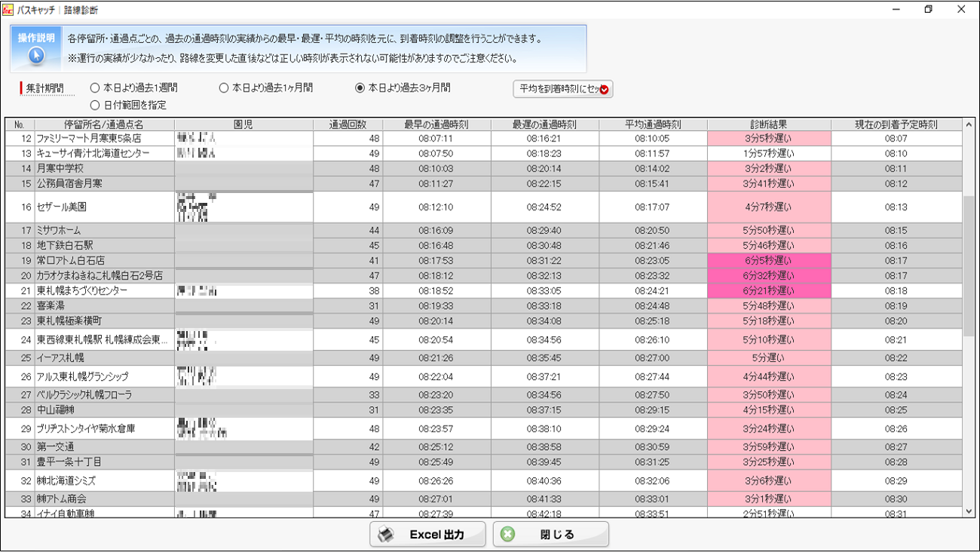
Task: Click diagnosis cell 6分21秒遅い
Action: click(x=769, y=291)
